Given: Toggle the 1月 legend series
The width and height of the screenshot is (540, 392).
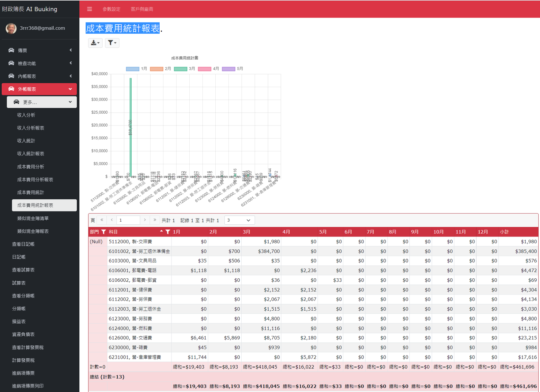Looking at the screenshot, I should click(x=136, y=68).
